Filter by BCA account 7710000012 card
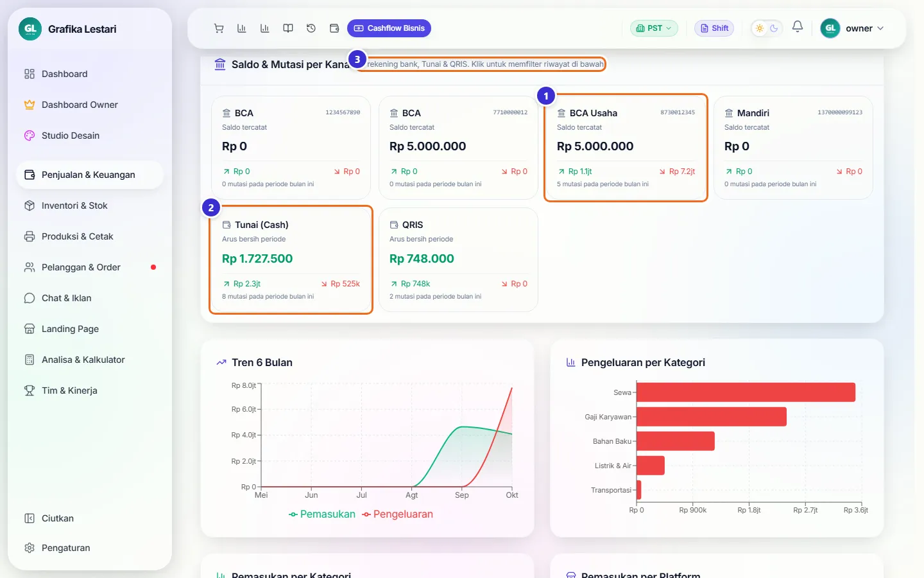The height and width of the screenshot is (578, 924). [458, 148]
